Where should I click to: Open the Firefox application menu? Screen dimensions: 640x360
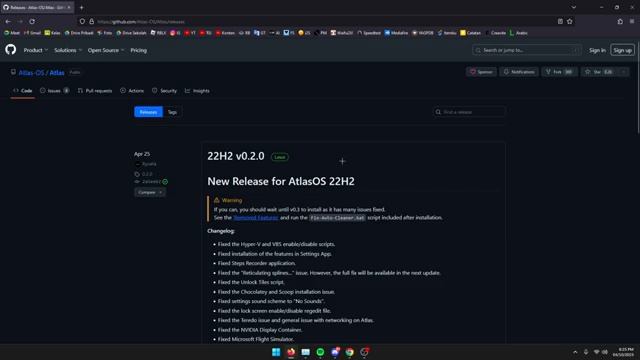click(x=632, y=21)
